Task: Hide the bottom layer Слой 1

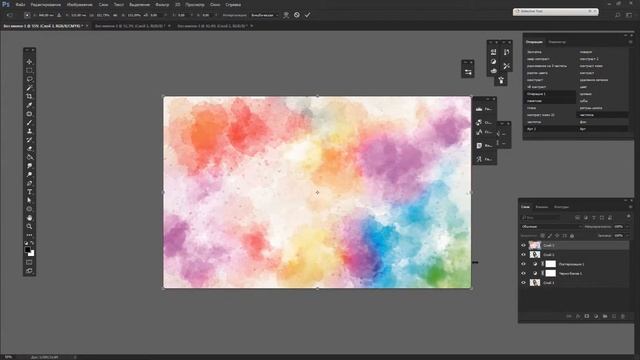Action: (x=523, y=282)
